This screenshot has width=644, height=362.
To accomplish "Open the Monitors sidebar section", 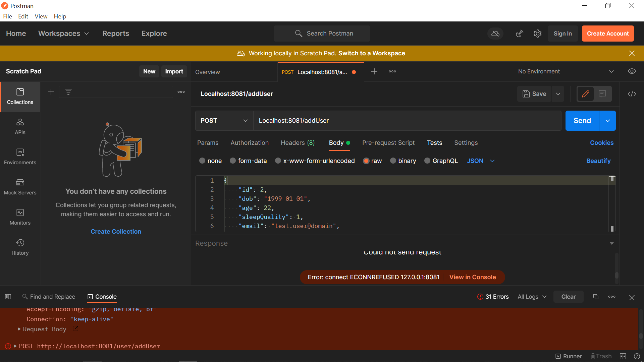I will (20, 217).
